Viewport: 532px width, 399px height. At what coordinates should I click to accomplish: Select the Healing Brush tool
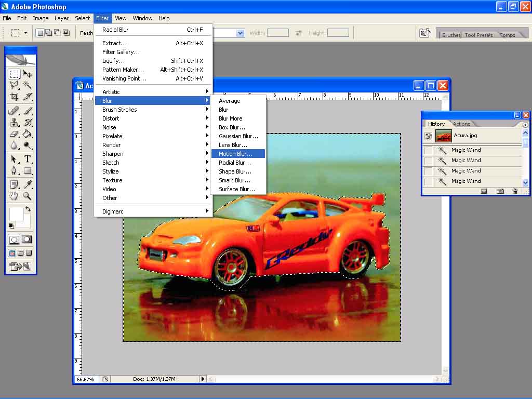[x=14, y=111]
